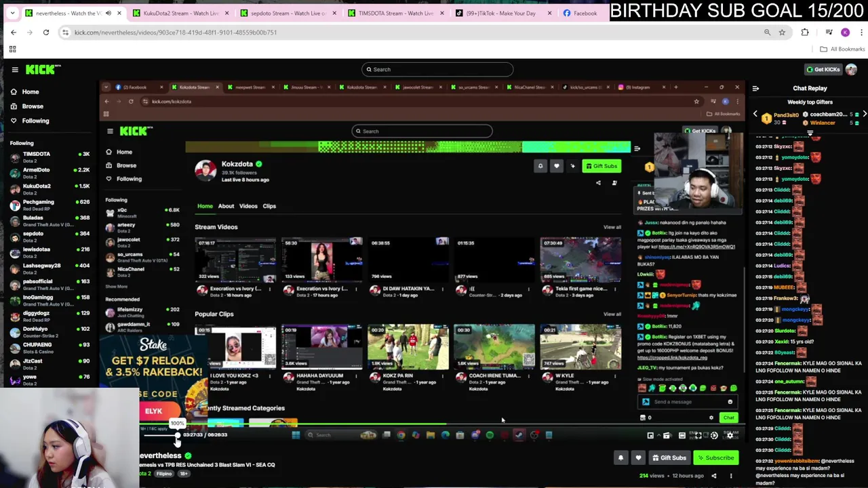Image resolution: width=868 pixels, height=488 pixels.
Task: Open the Chrome three-dot menu
Action: coord(861,33)
